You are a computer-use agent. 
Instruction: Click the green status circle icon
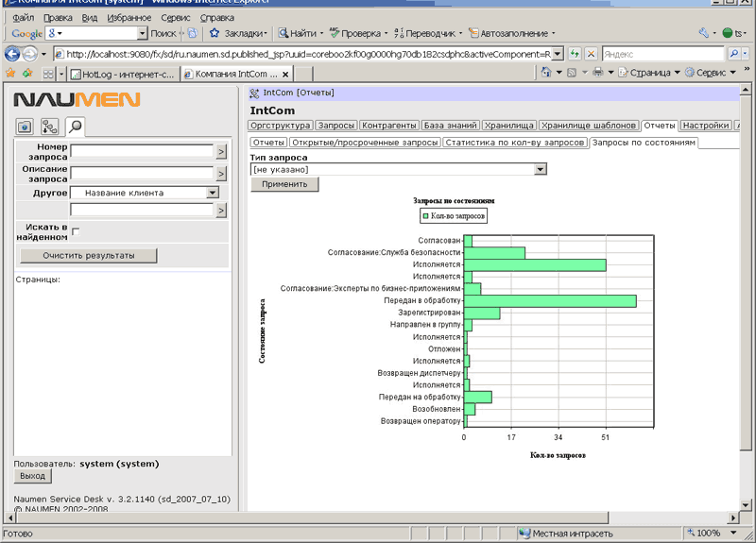tap(728, 33)
